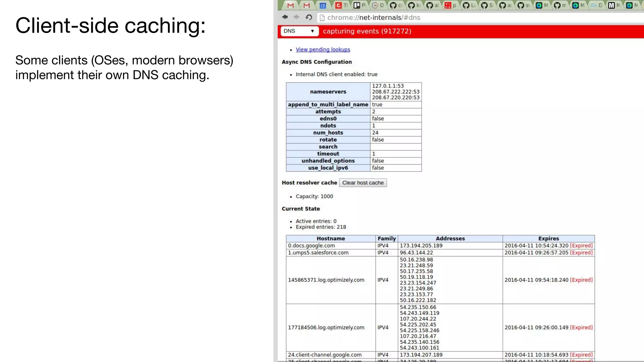Click the Current State heading
Viewport: 644px width, 362px height.
click(x=301, y=209)
